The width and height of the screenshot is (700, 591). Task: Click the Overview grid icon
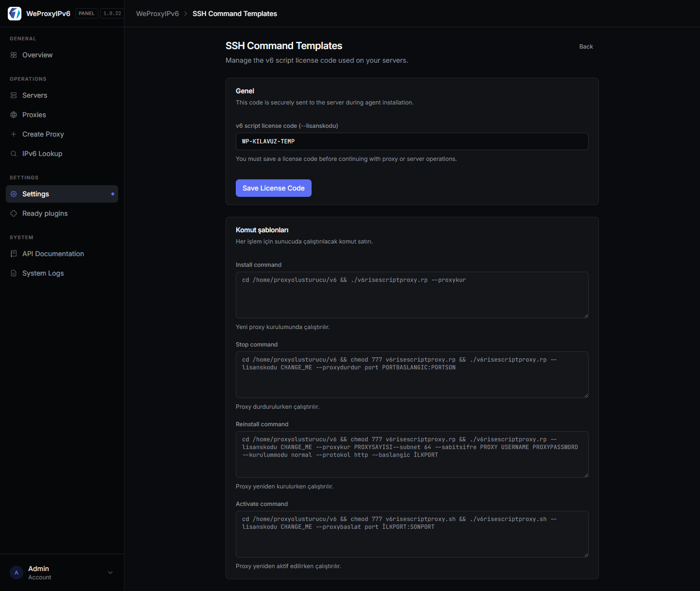pyautogui.click(x=14, y=55)
